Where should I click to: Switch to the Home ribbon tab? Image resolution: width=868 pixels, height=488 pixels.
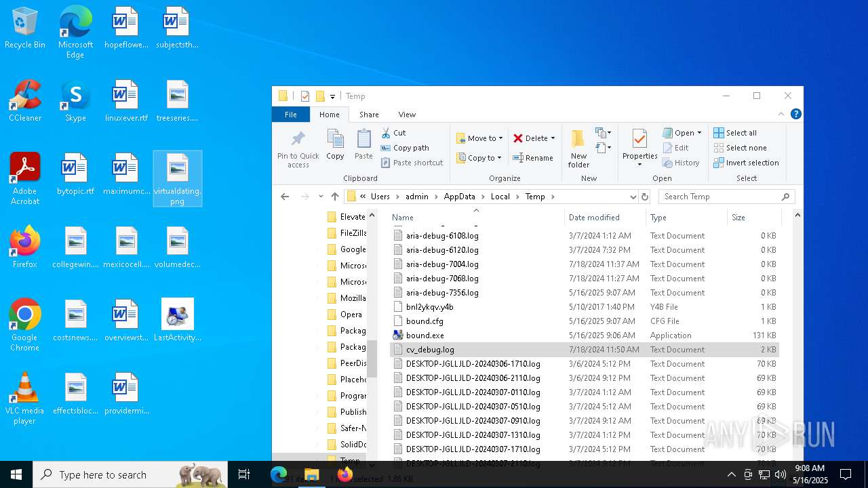point(330,115)
